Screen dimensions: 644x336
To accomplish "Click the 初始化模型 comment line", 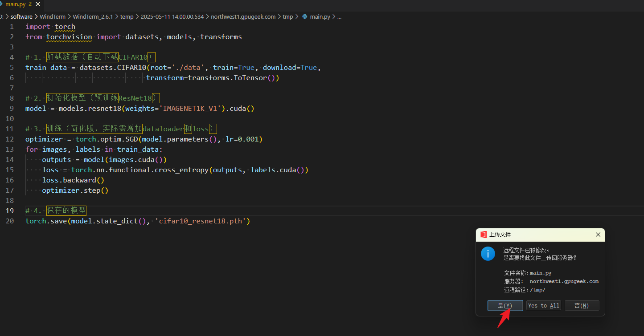I will 92,98.
